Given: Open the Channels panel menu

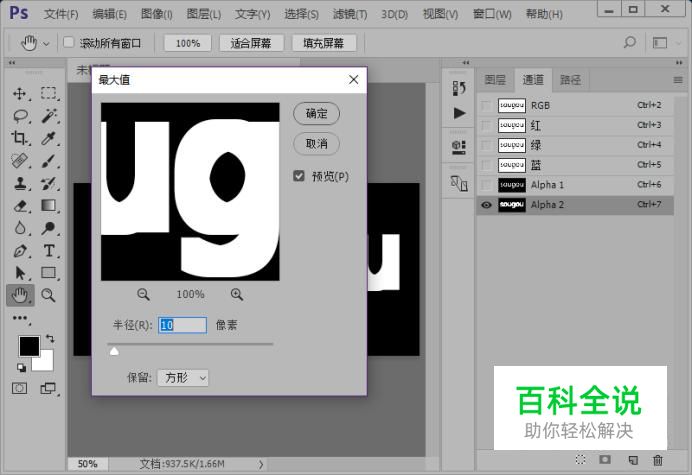Looking at the screenshot, I should 678,80.
